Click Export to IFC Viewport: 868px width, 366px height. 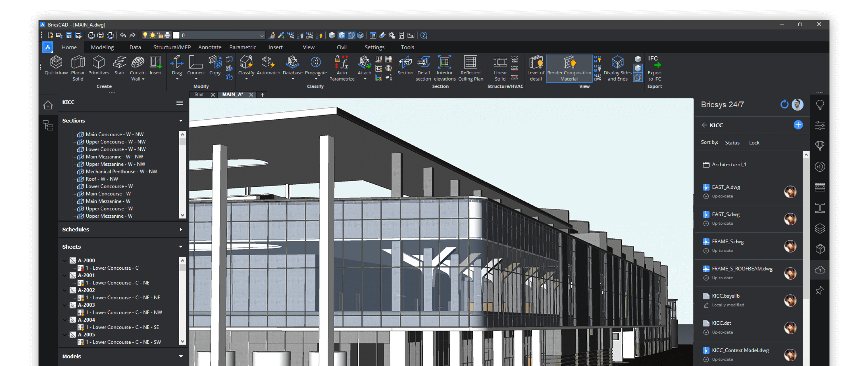point(654,68)
